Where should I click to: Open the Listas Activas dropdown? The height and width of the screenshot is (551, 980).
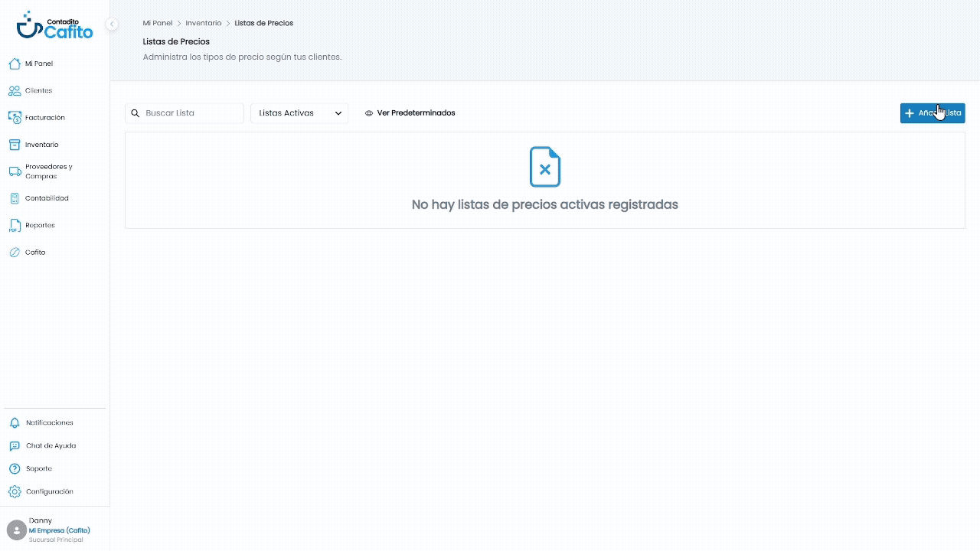[x=299, y=113]
